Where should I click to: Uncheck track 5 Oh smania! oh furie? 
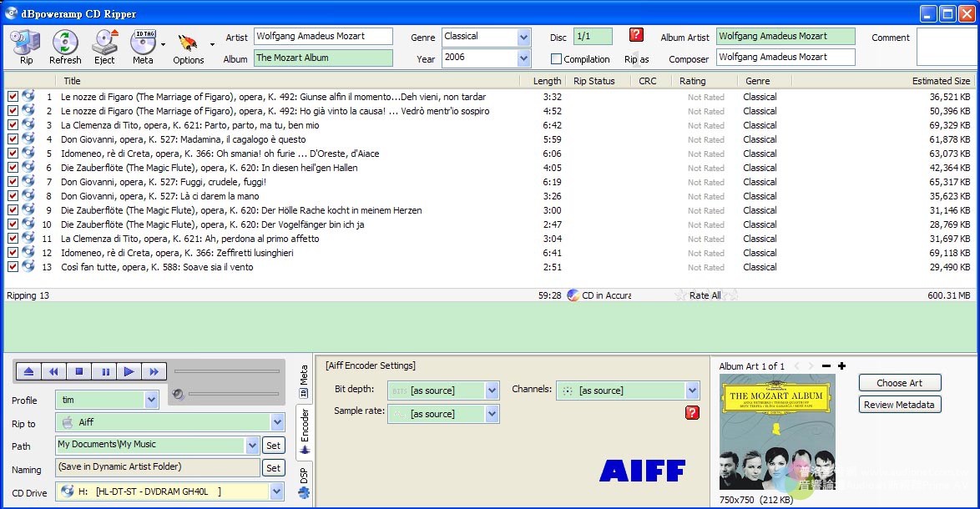[13, 153]
